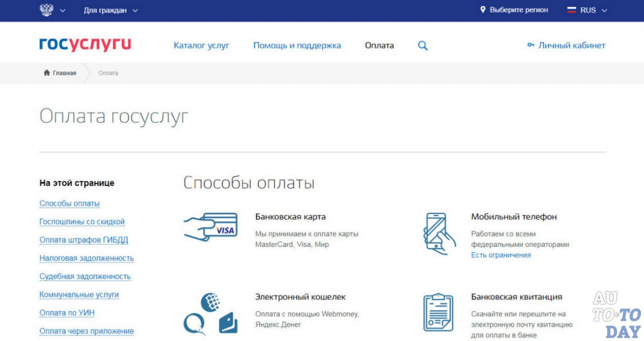This screenshot has height=341, width=644.
Task: Open Оплата штрафов ГИБДД in the sidebar
Action: click(84, 240)
